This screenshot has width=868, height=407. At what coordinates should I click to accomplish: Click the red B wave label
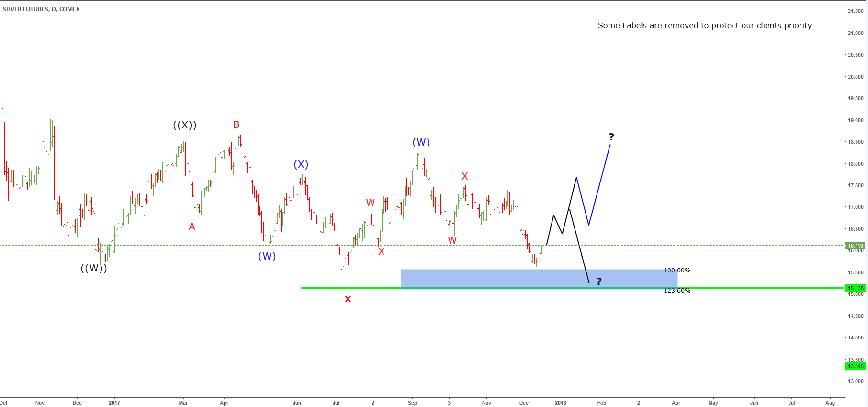coord(237,125)
